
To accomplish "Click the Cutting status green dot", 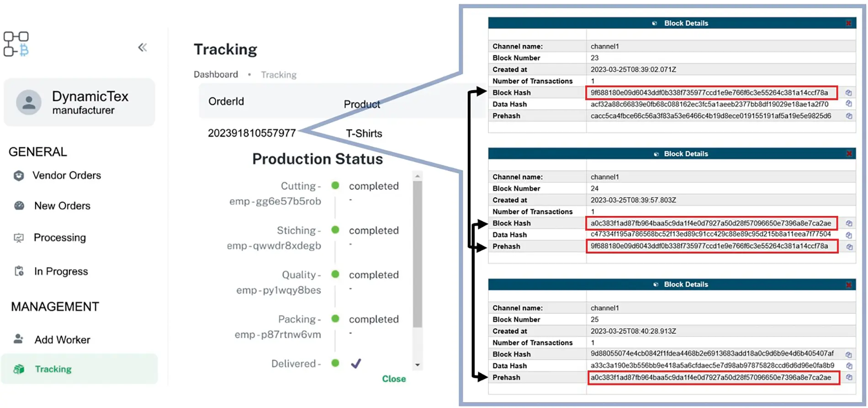I will 335,185.
